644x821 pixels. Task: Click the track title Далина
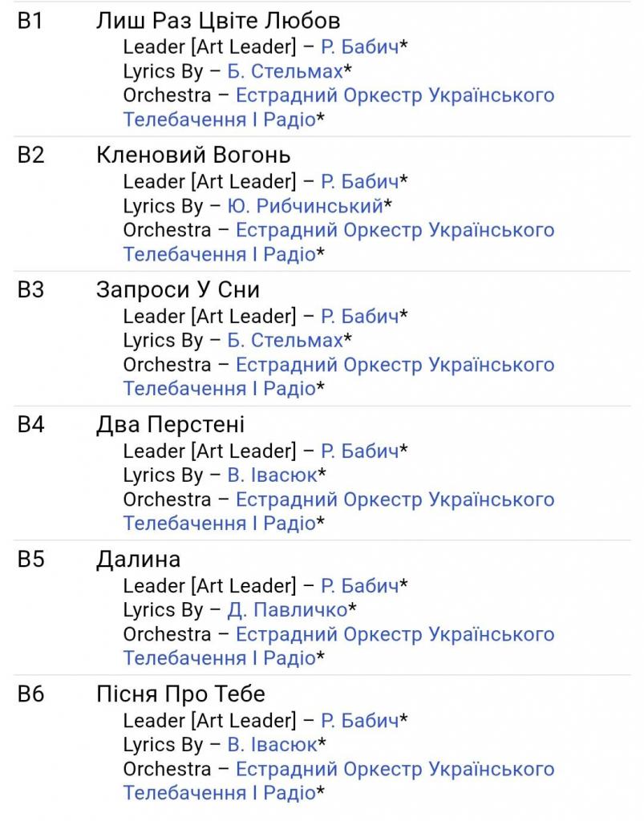pyautogui.click(x=138, y=559)
